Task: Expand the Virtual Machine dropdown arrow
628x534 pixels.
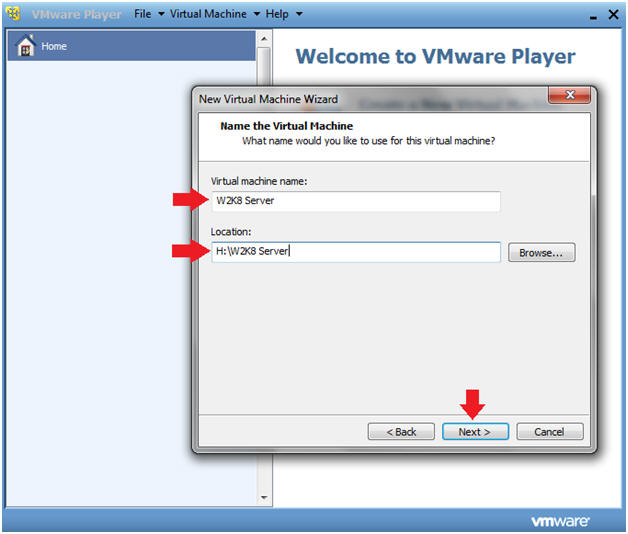Action: point(257,14)
